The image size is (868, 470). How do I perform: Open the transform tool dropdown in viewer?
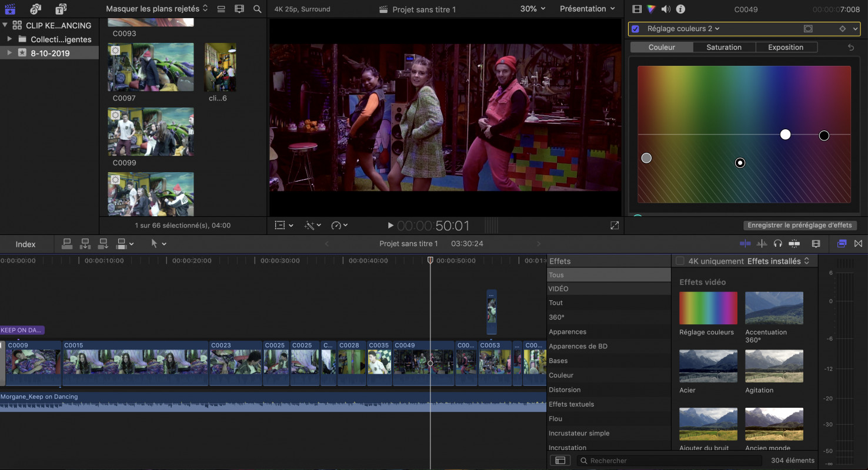pos(285,226)
